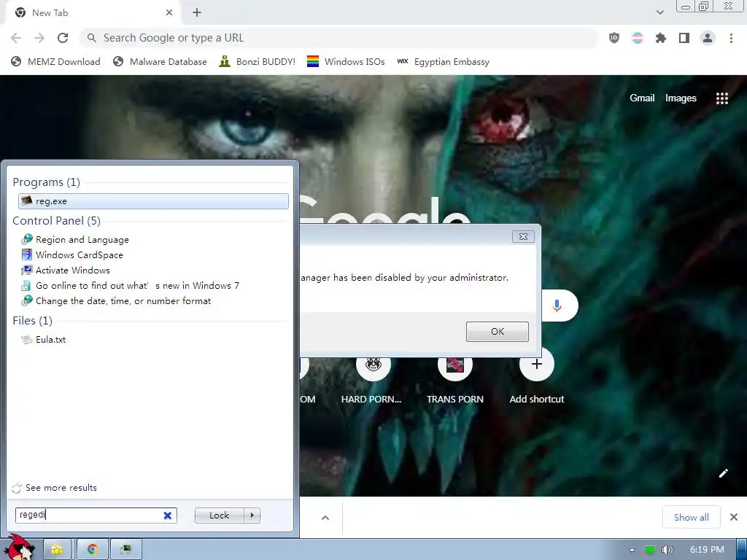Screen dimensions: 747x560
Task: Open the third taskbar app icon
Action: click(x=125, y=550)
